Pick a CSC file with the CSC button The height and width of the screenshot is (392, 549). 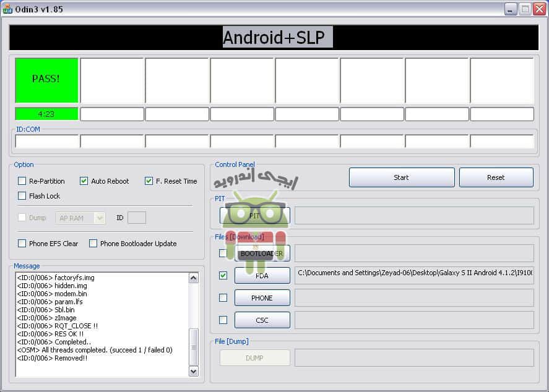pyautogui.click(x=262, y=320)
